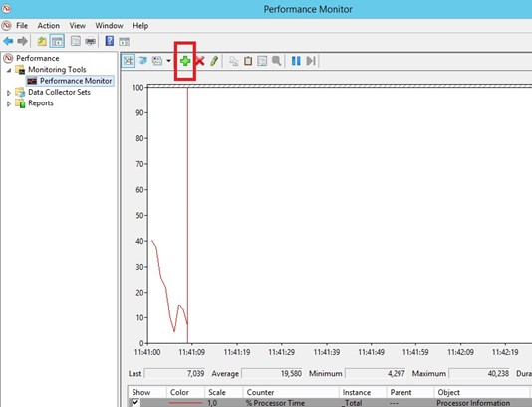Image resolution: width=532 pixels, height=407 pixels.
Task: Expand the Data Collector Sets node
Action: (x=9, y=93)
